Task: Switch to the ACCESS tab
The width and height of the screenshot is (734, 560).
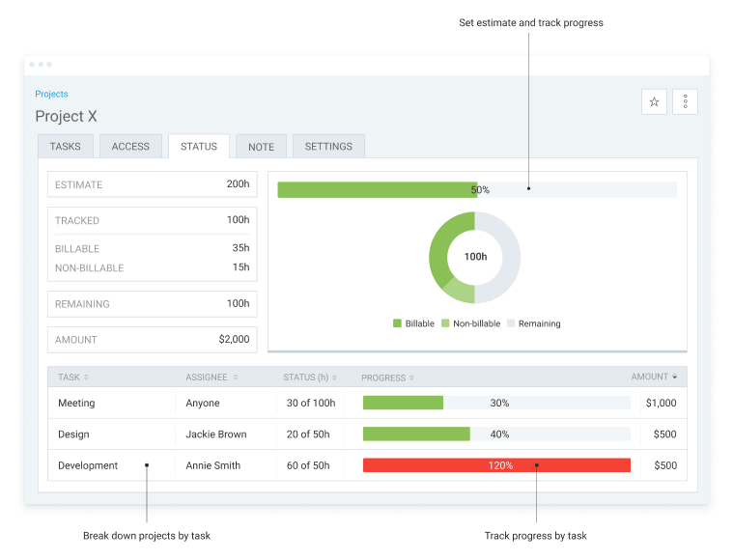Action: click(130, 147)
